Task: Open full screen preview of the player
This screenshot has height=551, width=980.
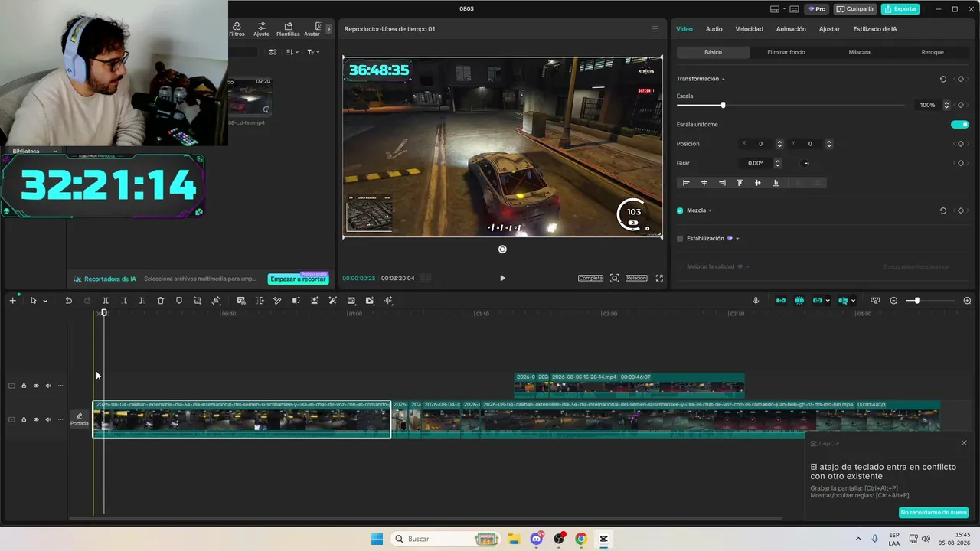Action: tap(659, 279)
